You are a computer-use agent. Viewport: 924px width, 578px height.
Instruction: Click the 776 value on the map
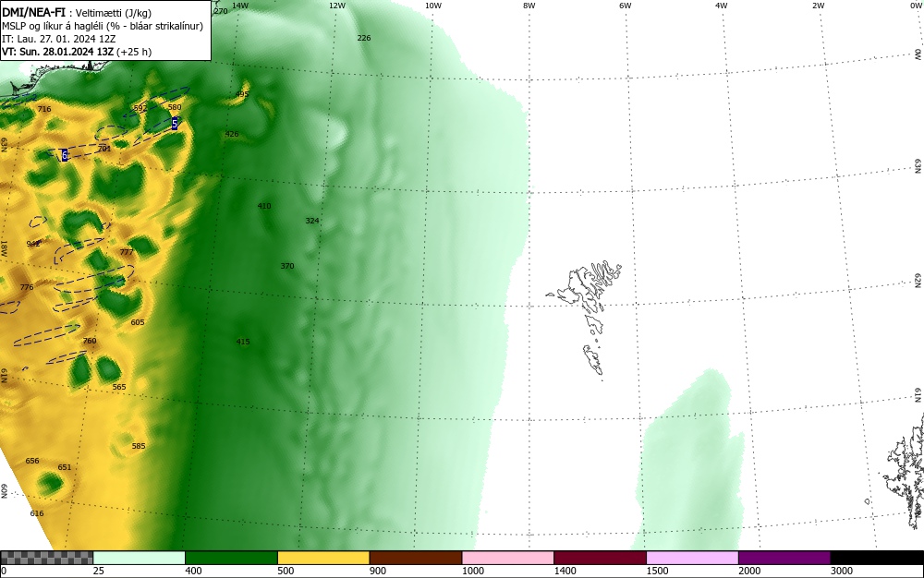click(x=27, y=287)
